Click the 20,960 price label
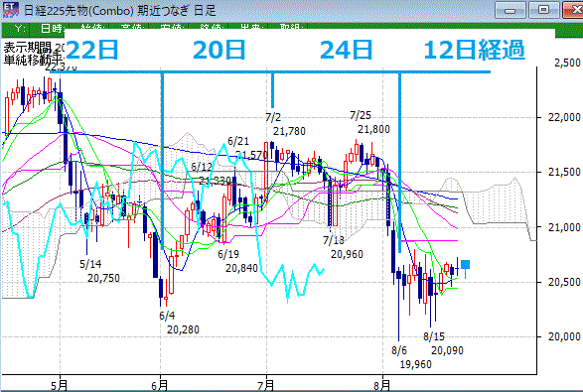 [347, 254]
